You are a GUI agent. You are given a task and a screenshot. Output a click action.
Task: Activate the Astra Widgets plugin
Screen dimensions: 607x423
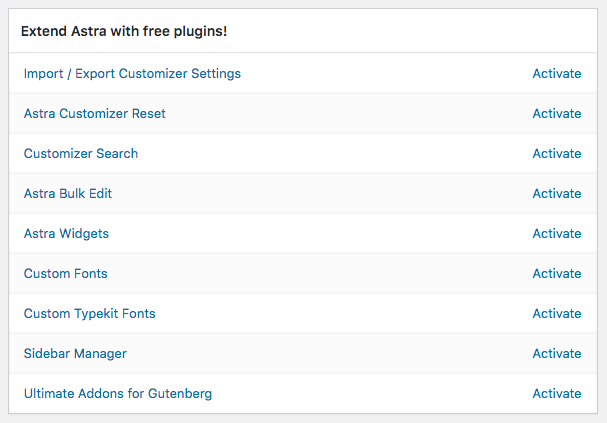click(556, 234)
